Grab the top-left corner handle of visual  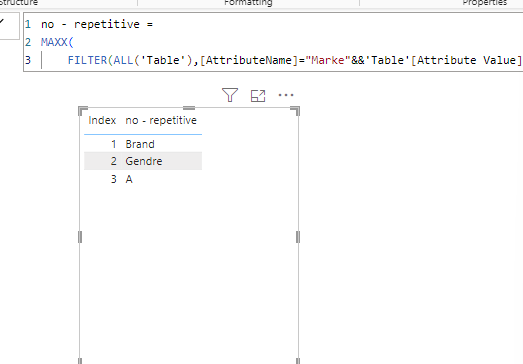[x=82, y=110]
